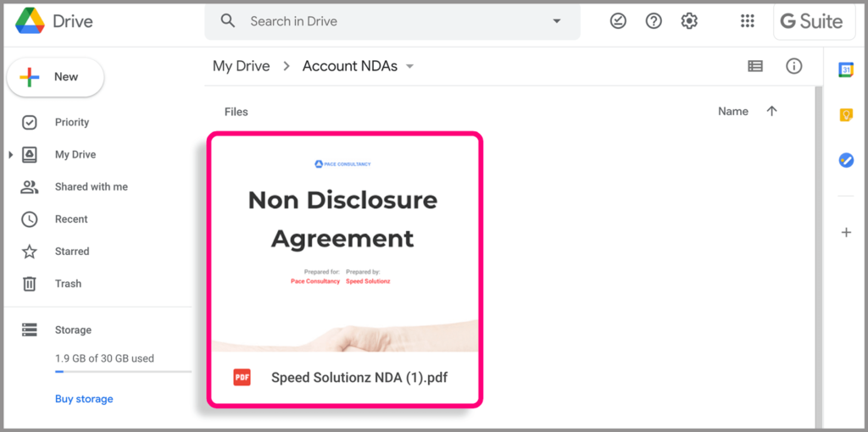Sort files by Name
868x432 pixels.
tap(733, 111)
